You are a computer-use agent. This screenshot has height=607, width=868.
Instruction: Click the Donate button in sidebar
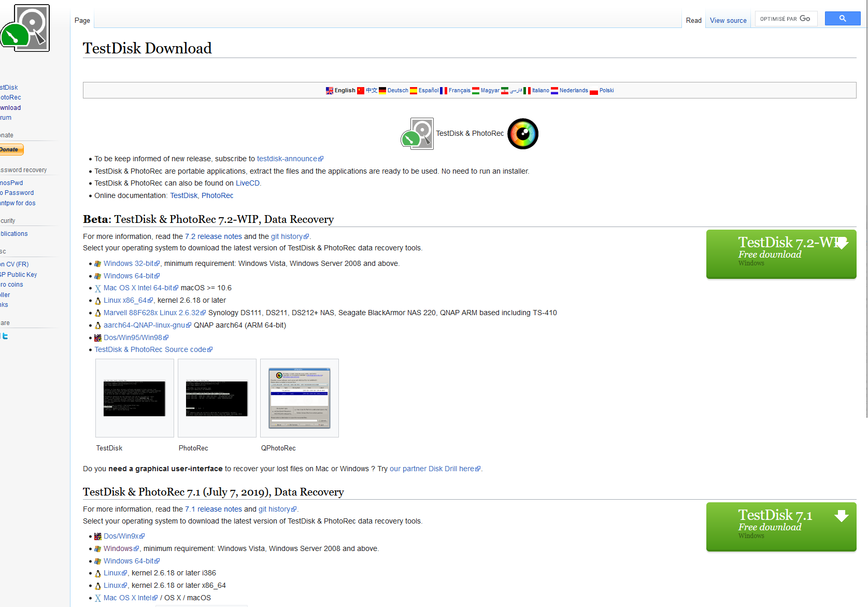click(11, 149)
